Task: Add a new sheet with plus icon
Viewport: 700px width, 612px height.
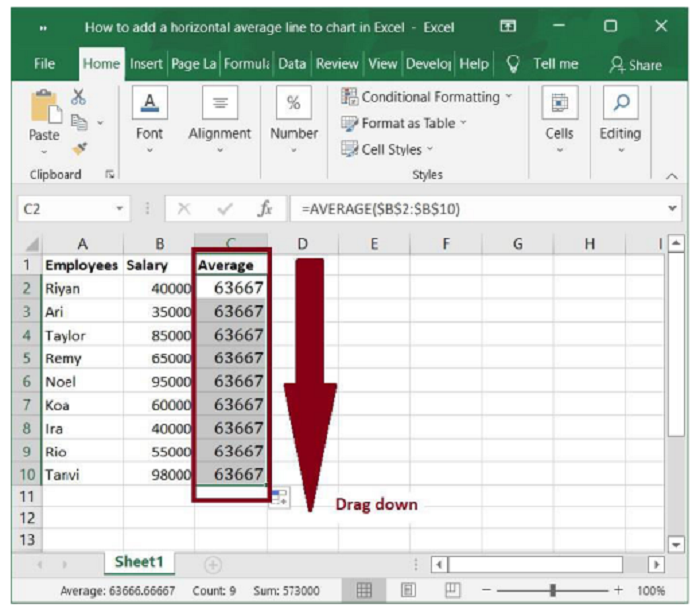Action: (x=213, y=565)
